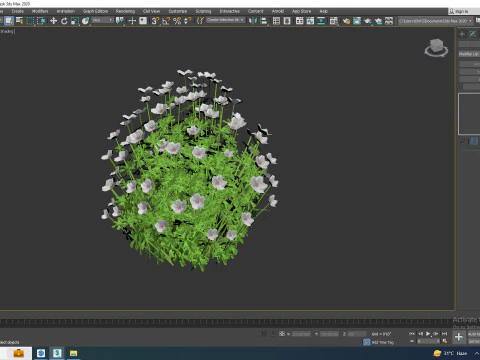Viewport: 480px width, 360px height.
Task: Toggle Scene Explorer icon
Action: pyautogui.click(x=276, y=21)
